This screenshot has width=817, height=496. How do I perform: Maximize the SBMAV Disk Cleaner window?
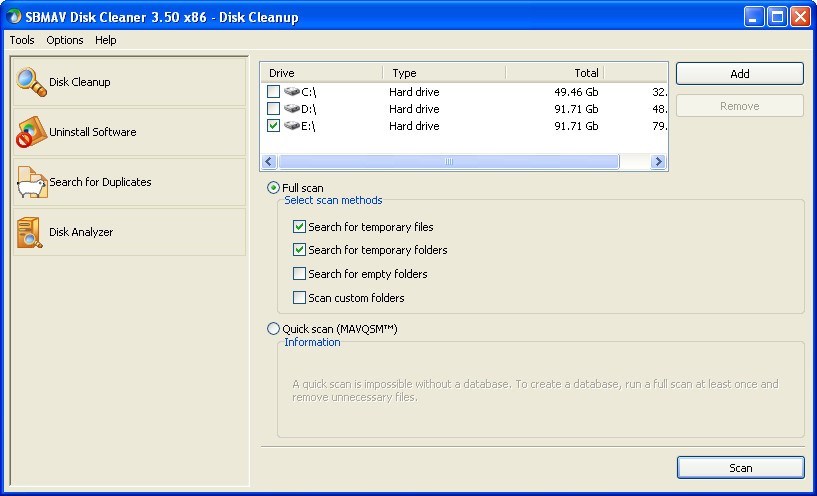point(777,17)
